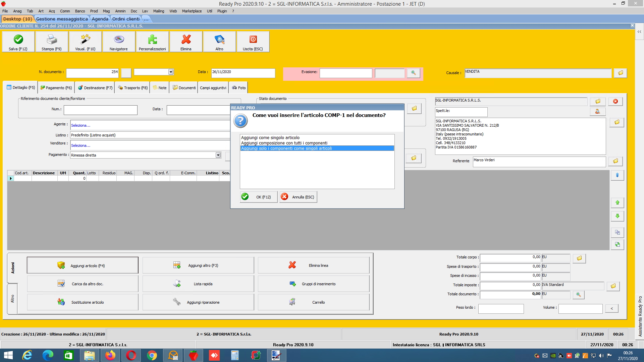Switch to Pagamento (F6) tab

pyautogui.click(x=56, y=87)
